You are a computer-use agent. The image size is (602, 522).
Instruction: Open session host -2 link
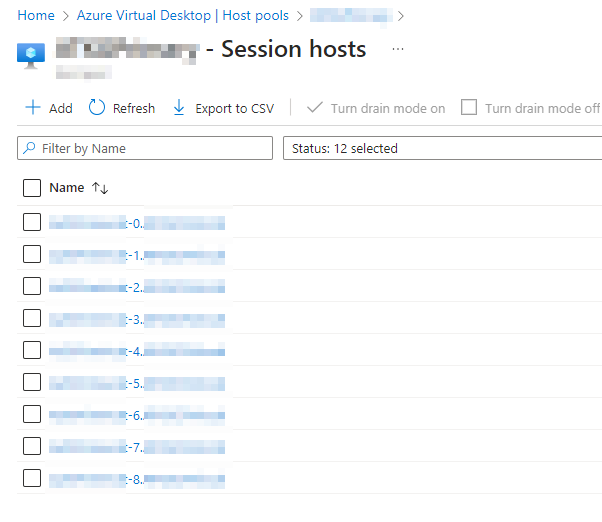click(x=137, y=286)
